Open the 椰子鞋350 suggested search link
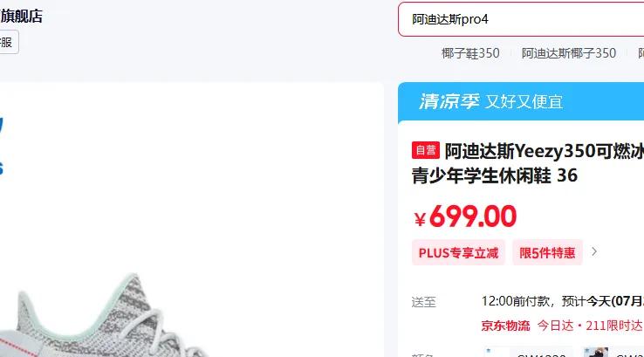Screen dimensions: 644x357 470,53
